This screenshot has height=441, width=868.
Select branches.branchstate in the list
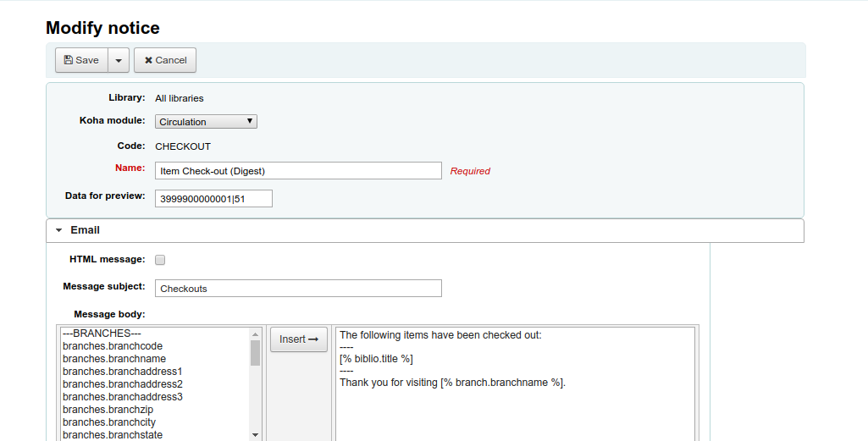click(x=113, y=435)
